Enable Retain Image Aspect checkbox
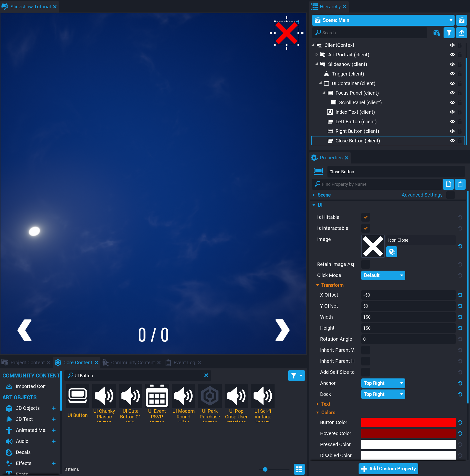The image size is (470, 476). [x=365, y=264]
